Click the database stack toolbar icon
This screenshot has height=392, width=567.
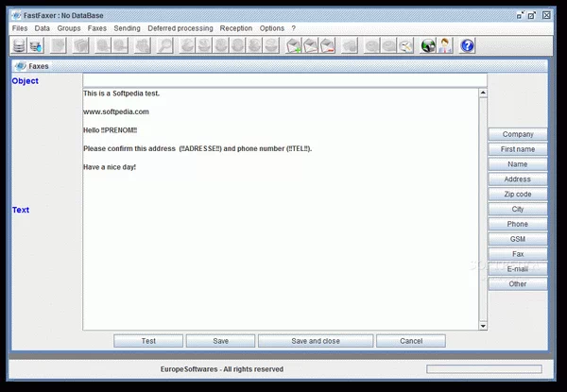(19, 46)
